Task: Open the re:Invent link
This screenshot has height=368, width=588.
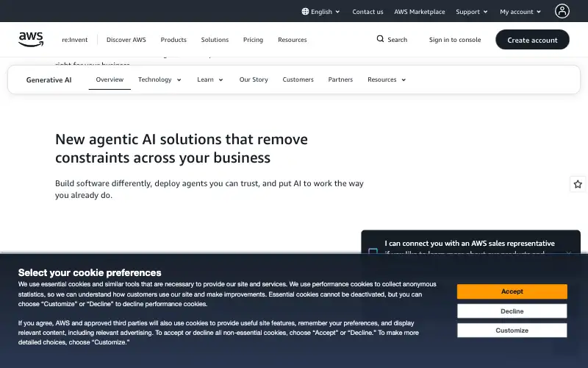Action: (75, 40)
